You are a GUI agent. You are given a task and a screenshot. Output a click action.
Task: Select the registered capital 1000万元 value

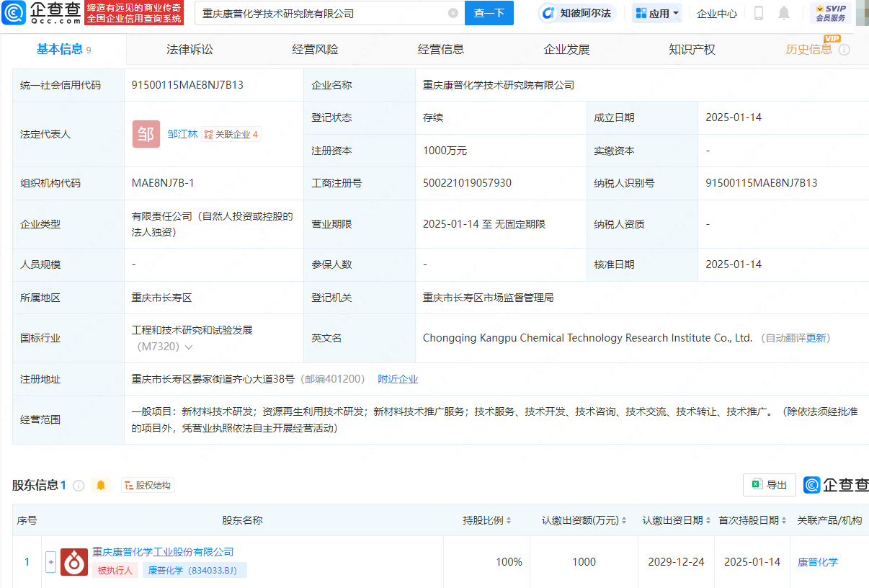click(x=445, y=151)
